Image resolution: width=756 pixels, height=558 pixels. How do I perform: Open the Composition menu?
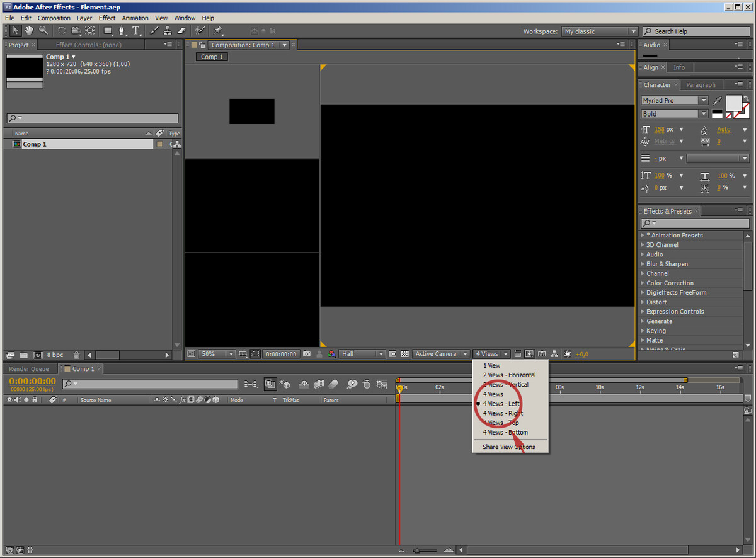point(54,18)
